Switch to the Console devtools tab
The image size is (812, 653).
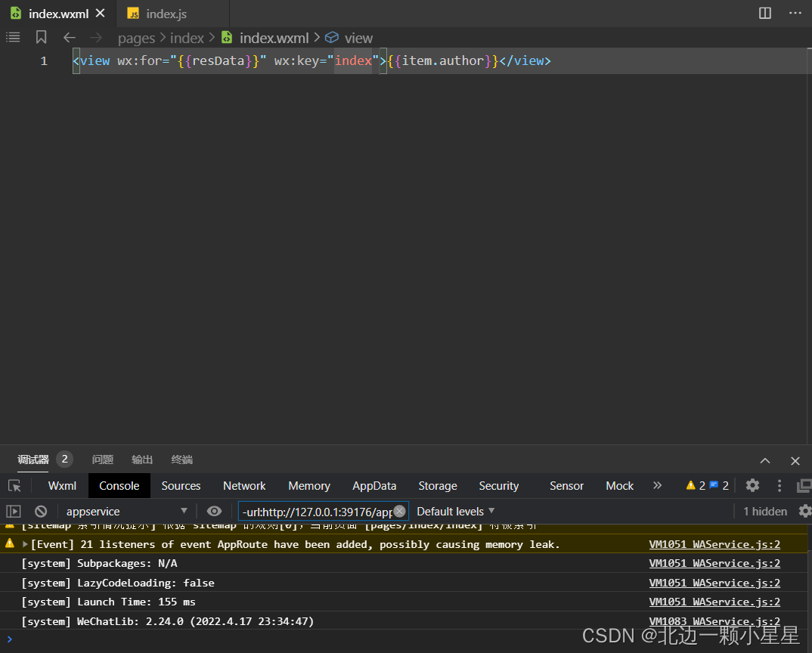pyautogui.click(x=119, y=486)
